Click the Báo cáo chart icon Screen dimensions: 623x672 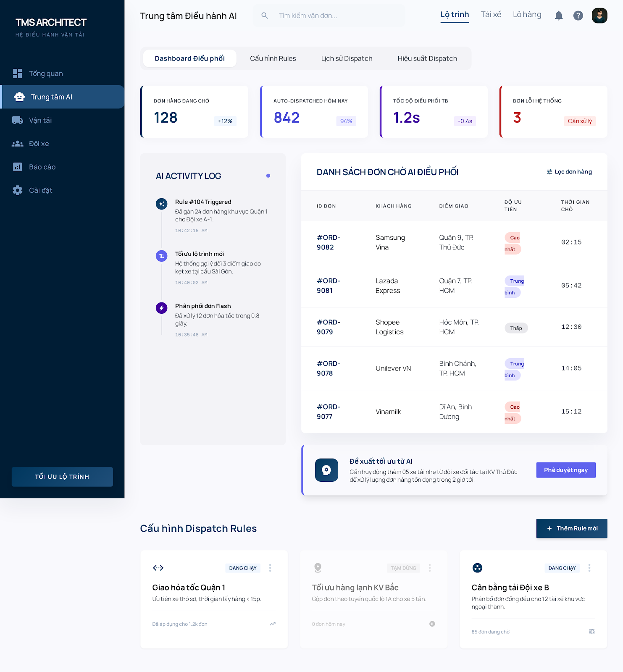click(17, 167)
